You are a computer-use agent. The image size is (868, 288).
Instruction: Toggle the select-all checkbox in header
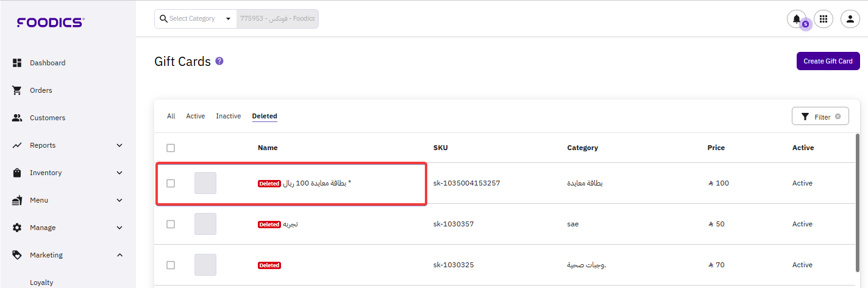tap(171, 148)
